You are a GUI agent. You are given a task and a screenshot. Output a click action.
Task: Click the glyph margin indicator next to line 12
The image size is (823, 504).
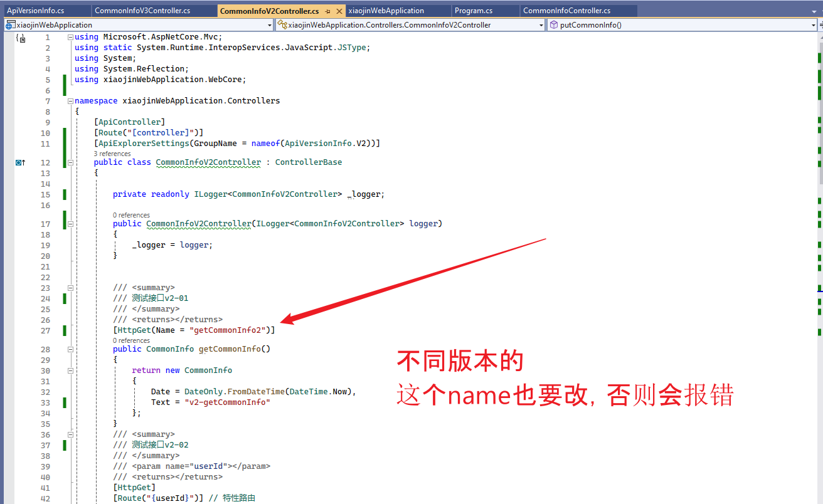tap(19, 162)
